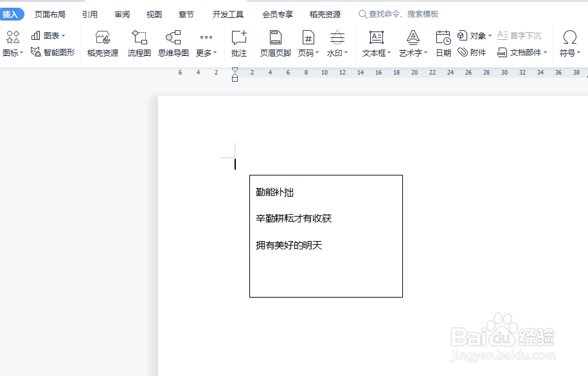This screenshot has height=376, width=588.
Task: Open the 更多 more options
Action: (x=206, y=44)
